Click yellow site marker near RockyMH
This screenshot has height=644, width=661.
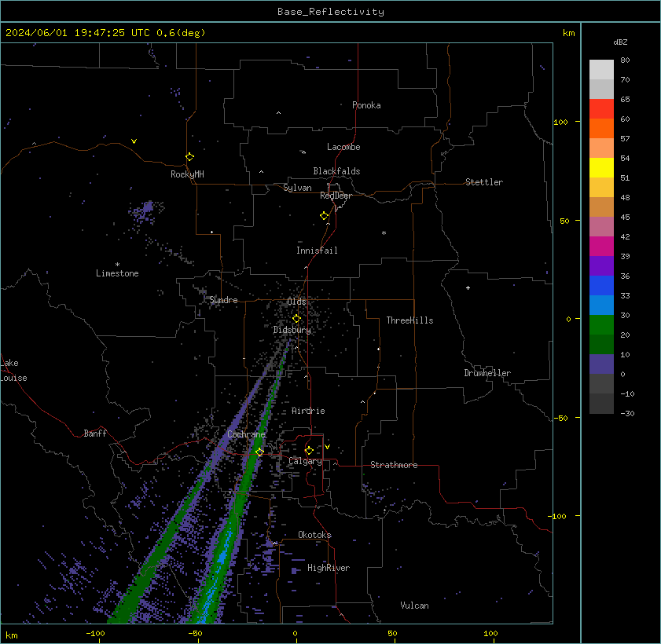[189, 157]
